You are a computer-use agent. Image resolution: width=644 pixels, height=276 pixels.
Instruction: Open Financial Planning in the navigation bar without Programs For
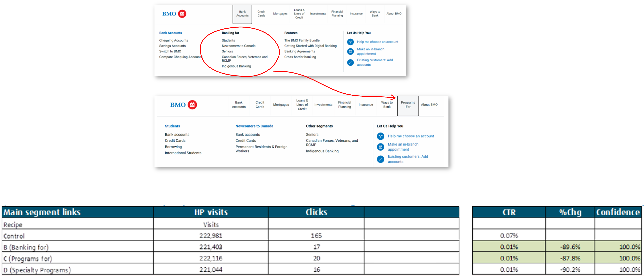337,14
